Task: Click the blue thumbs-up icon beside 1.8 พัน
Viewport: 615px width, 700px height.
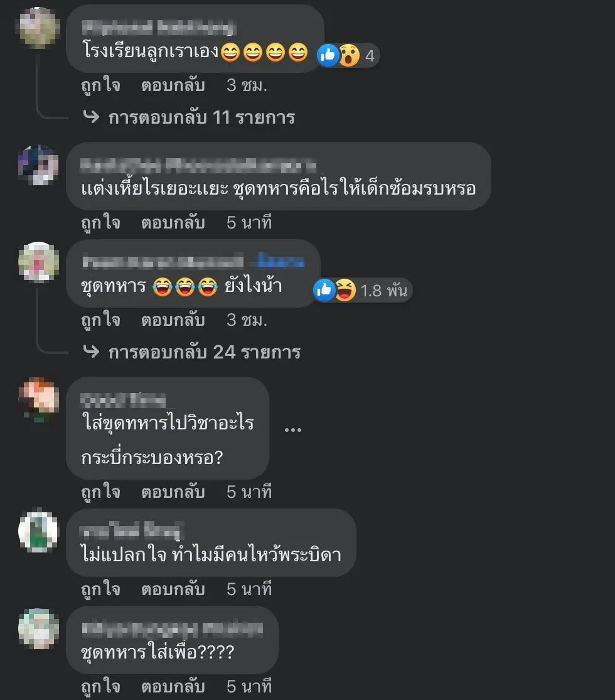Action: coord(324,290)
